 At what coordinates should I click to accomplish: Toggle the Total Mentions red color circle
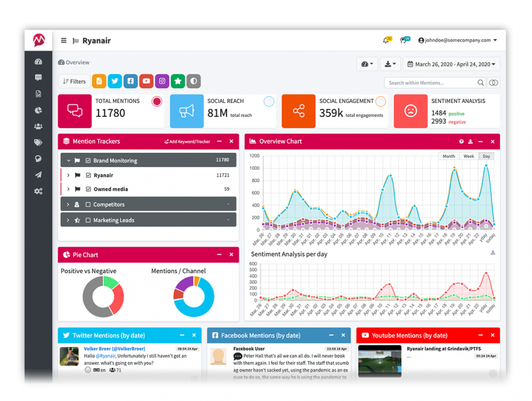(157, 101)
